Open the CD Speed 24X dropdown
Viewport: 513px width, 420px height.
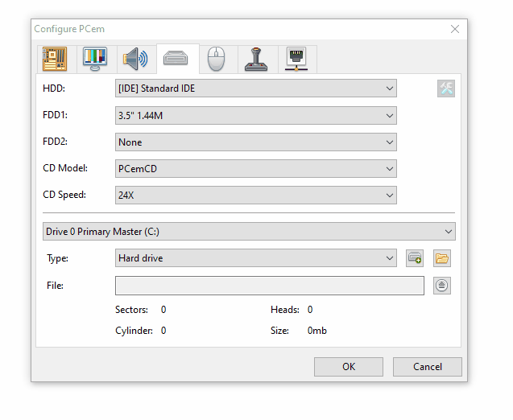point(256,196)
